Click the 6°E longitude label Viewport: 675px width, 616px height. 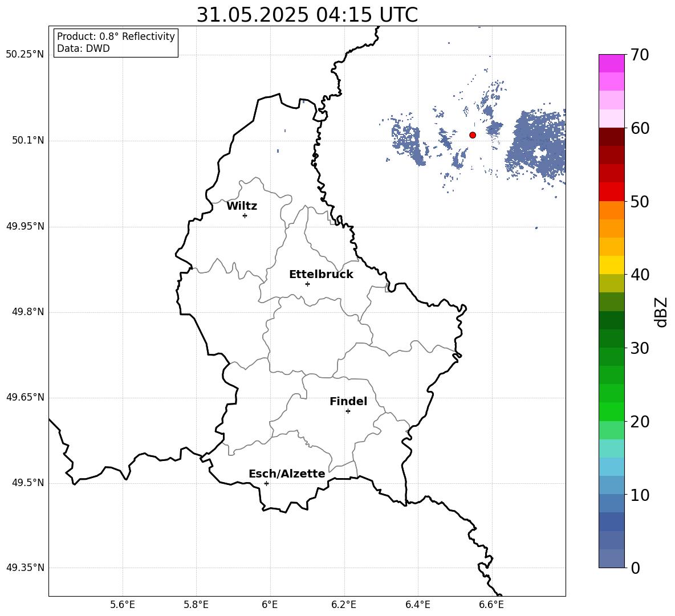[270, 605]
